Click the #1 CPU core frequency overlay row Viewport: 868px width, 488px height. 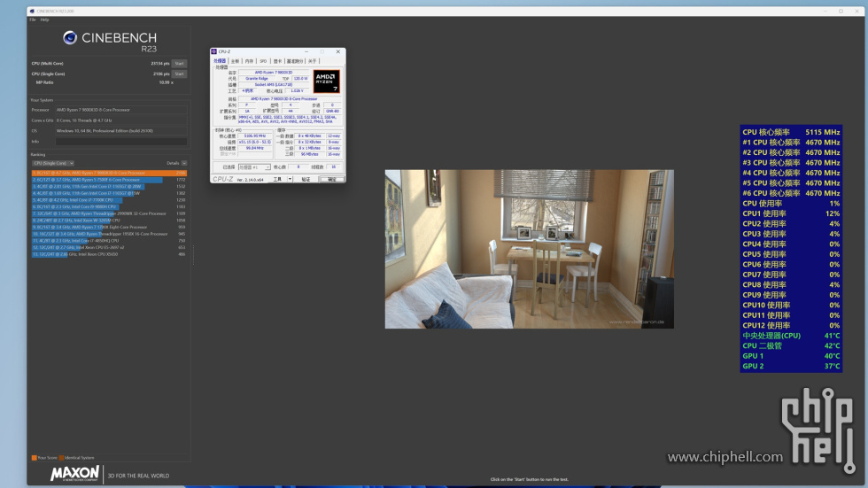coord(791,143)
